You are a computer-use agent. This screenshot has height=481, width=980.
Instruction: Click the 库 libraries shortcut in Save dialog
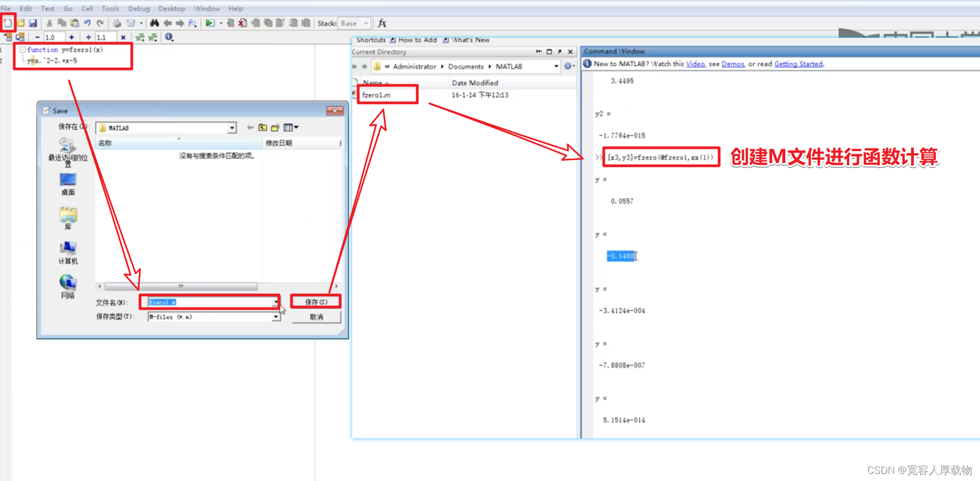pos(68,218)
